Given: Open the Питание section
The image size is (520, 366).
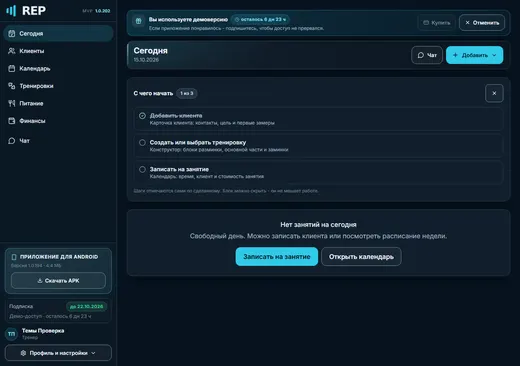Looking at the screenshot, I should (x=58, y=103).
